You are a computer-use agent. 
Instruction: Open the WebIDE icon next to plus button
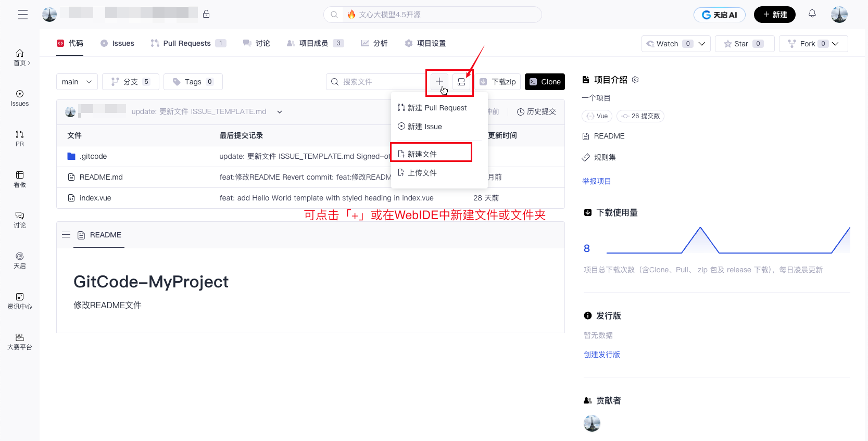[461, 82]
